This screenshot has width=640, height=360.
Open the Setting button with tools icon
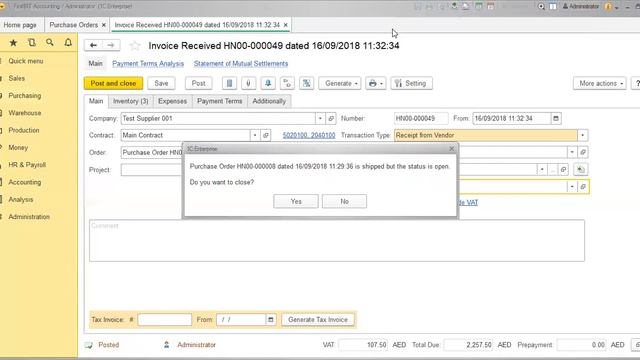[x=411, y=83]
